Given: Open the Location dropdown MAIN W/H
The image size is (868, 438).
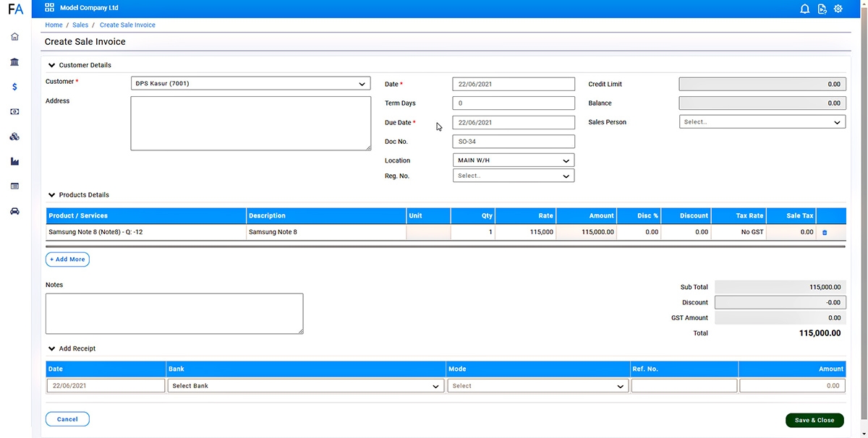Looking at the screenshot, I should click(514, 160).
